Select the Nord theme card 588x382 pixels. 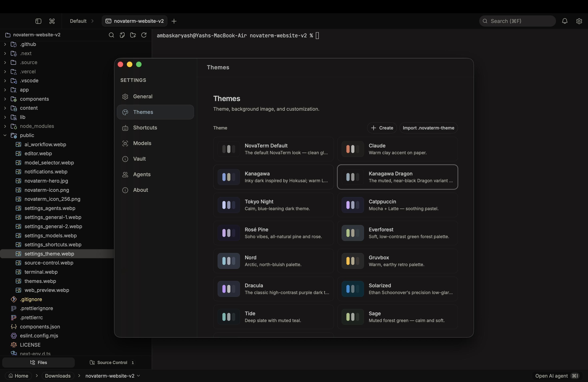point(273,261)
